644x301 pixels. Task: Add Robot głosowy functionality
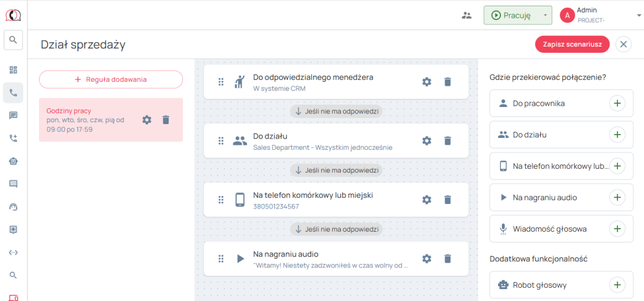[618, 285]
